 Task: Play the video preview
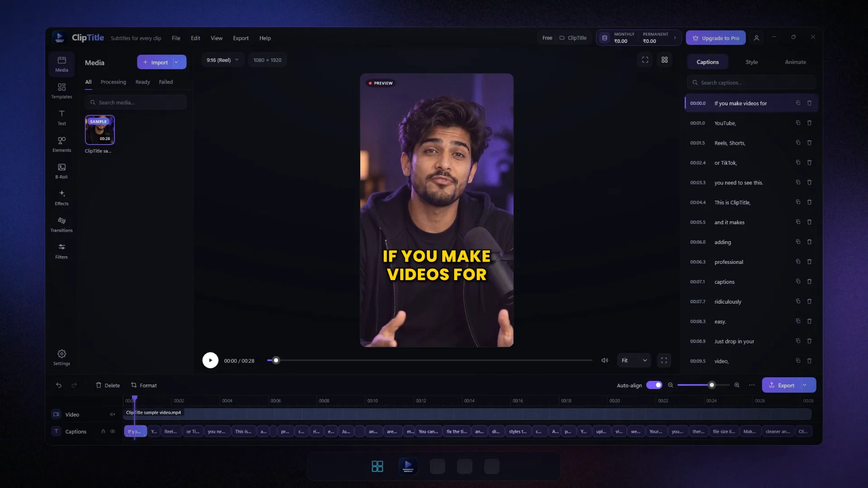(210, 360)
